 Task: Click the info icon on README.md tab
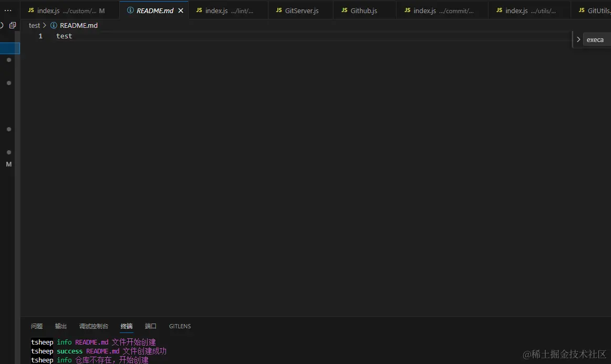pos(130,10)
